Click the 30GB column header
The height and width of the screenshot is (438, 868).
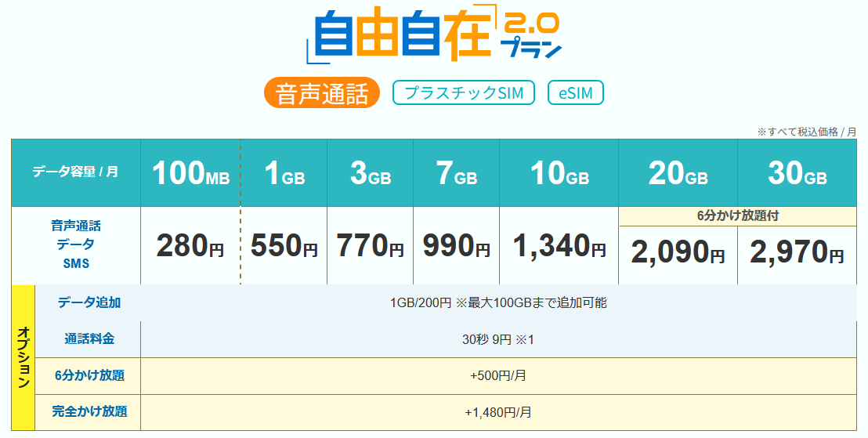click(x=797, y=172)
